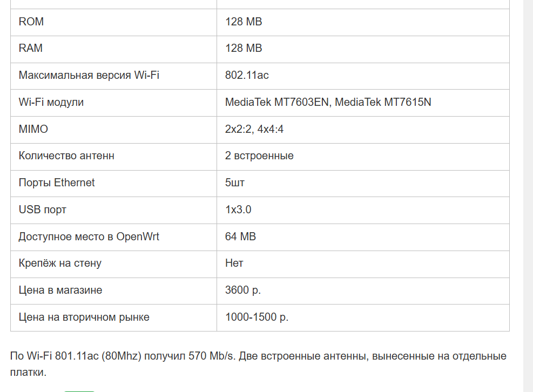The image size is (533, 392).
Task: Click the "USB порт" label
Action: point(43,209)
